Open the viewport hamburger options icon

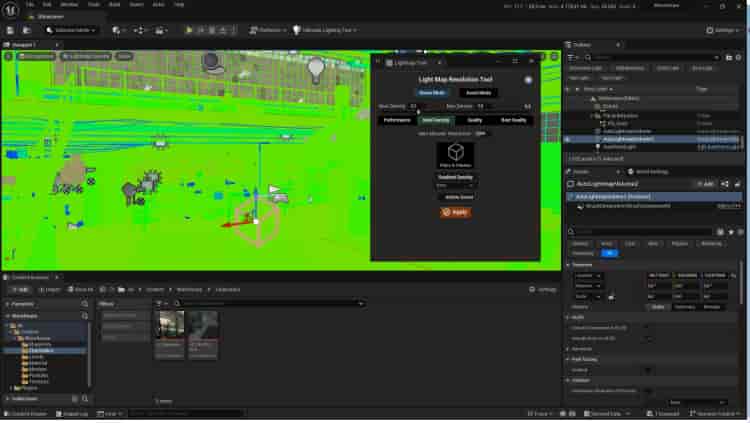click(8, 56)
